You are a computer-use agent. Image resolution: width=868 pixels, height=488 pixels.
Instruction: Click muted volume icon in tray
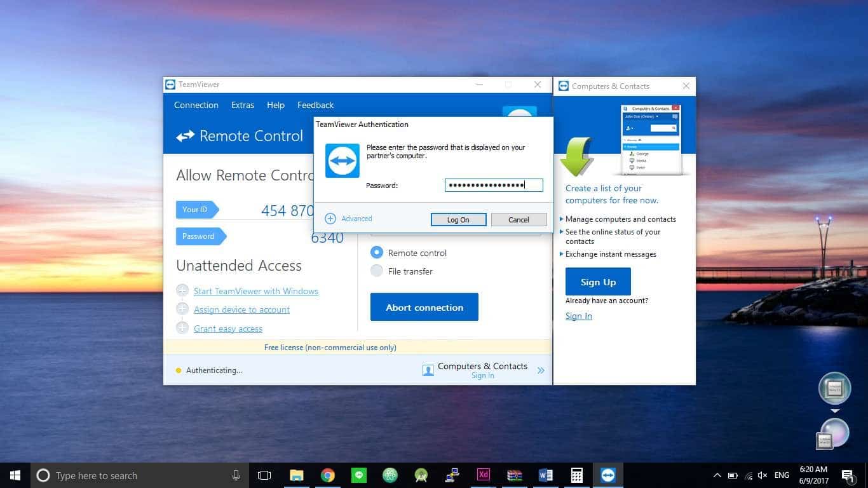click(763, 475)
